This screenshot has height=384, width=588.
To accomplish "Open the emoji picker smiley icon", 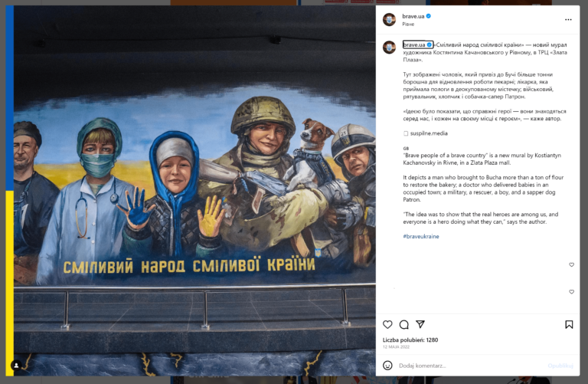I will (x=387, y=366).
